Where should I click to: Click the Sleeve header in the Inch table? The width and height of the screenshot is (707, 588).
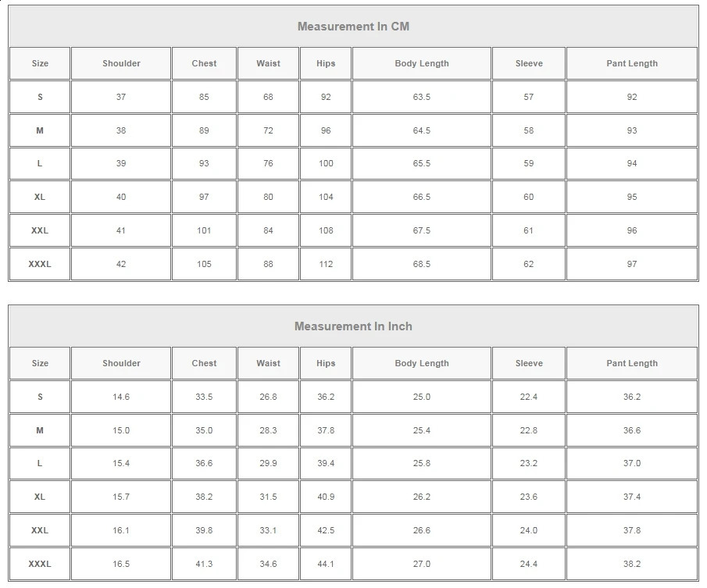529,363
